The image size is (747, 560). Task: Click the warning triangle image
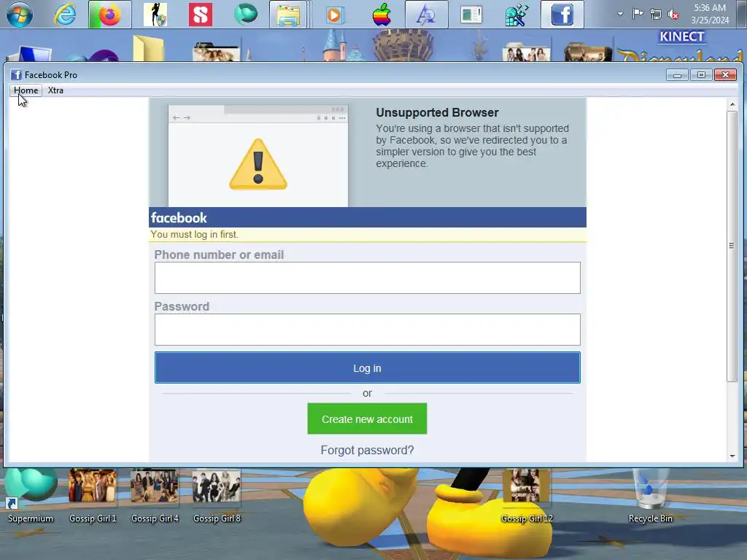click(258, 164)
